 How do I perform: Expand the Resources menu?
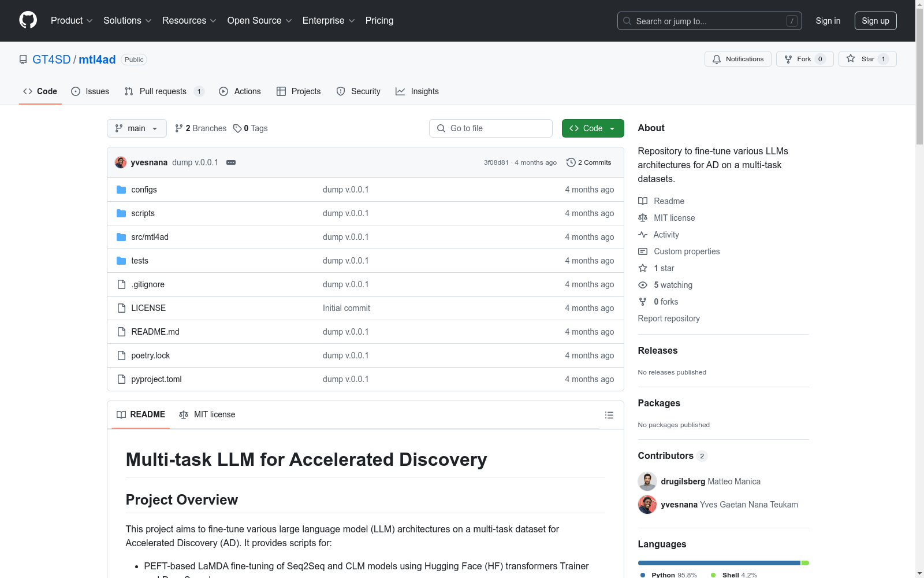coord(189,20)
